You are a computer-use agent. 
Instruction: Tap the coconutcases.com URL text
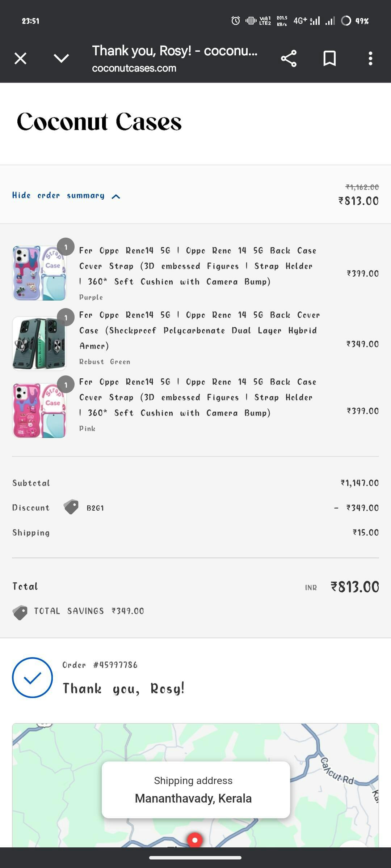point(134,68)
